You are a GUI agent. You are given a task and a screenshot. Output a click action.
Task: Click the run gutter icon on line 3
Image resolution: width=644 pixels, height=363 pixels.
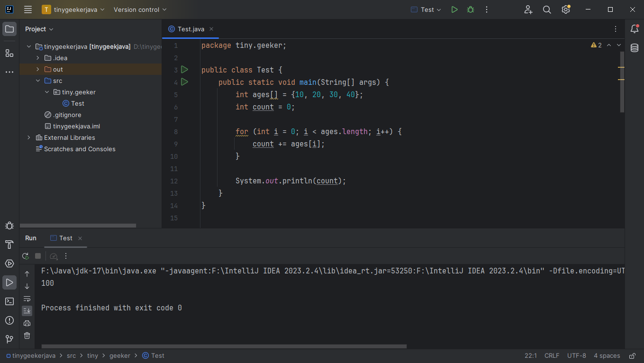[185, 70]
